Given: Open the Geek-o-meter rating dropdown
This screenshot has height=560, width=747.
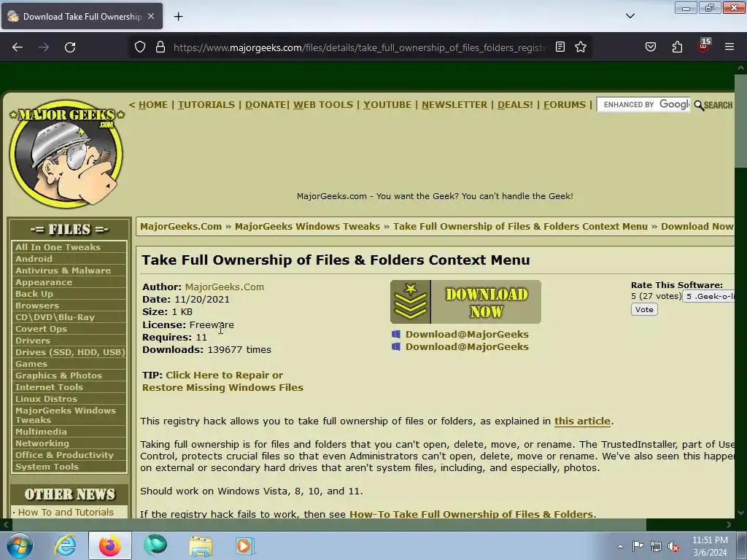Looking at the screenshot, I should [709, 296].
